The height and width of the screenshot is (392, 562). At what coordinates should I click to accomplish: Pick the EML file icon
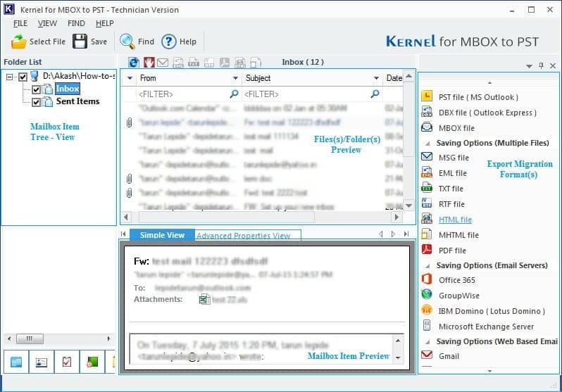pyautogui.click(x=427, y=172)
